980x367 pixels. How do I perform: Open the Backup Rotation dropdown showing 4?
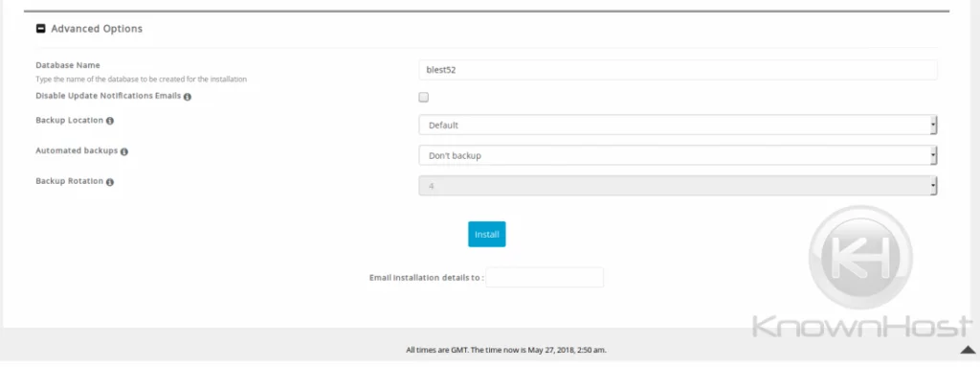pyautogui.click(x=679, y=186)
